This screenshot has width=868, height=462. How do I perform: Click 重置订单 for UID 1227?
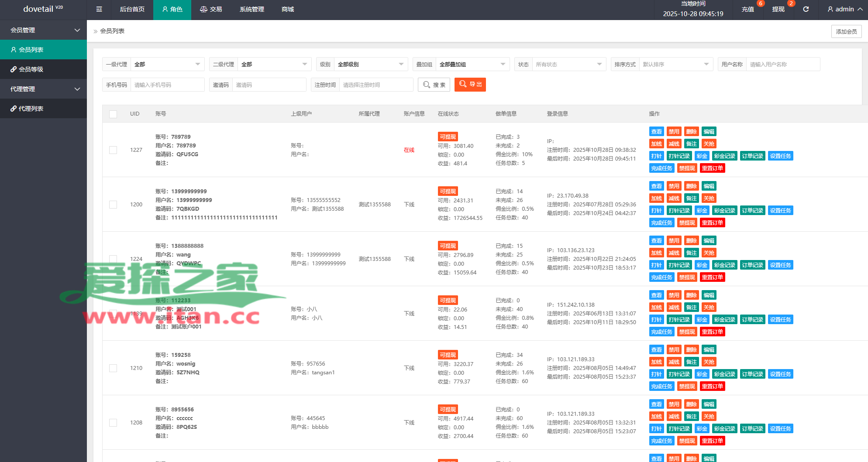coord(712,168)
